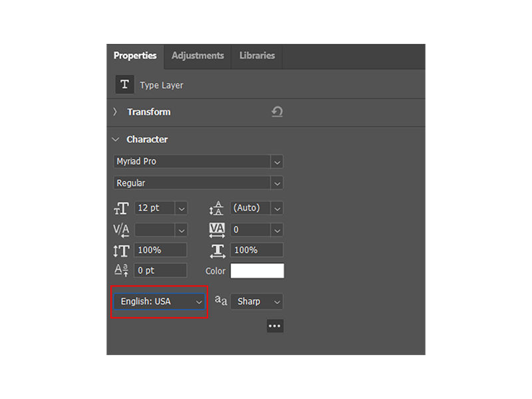Viewport: 532px width, 399px height.
Task: Click the white text Color swatch
Action: point(258,271)
